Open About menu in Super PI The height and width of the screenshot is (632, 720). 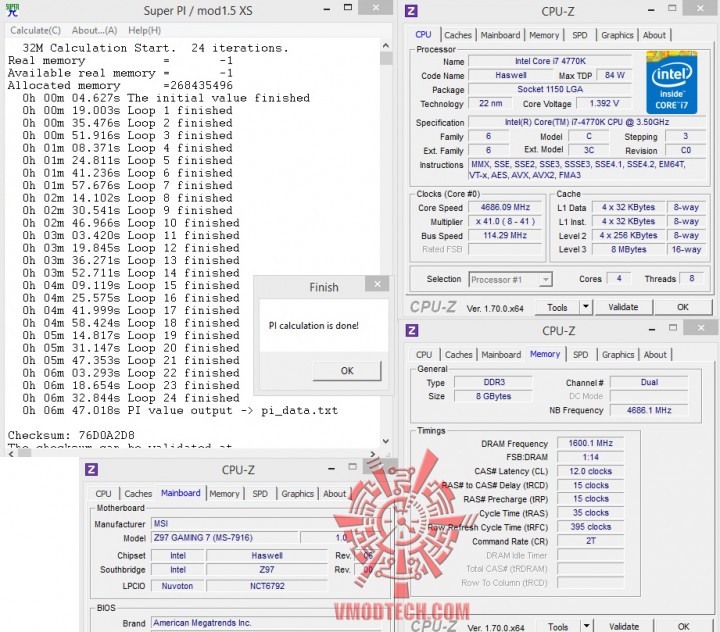pos(94,30)
